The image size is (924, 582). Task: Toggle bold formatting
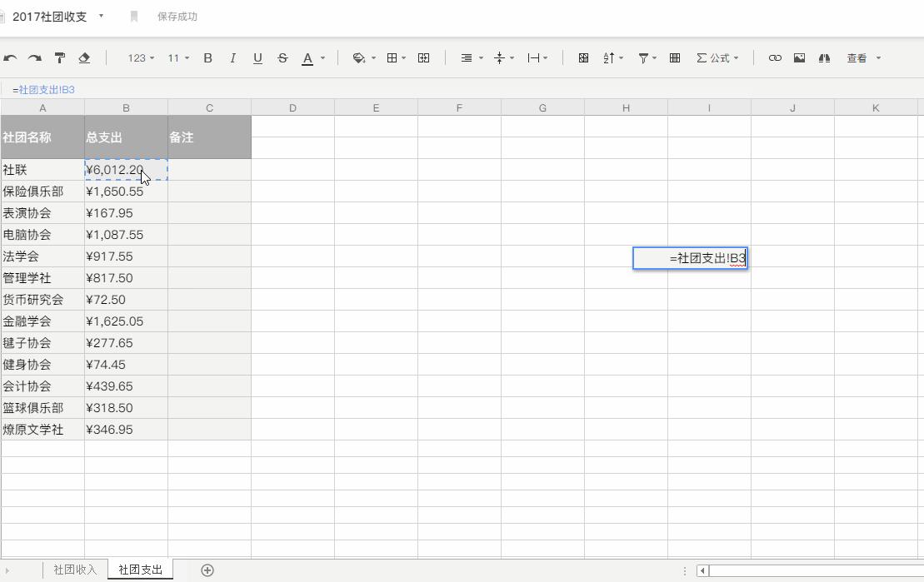(207, 57)
